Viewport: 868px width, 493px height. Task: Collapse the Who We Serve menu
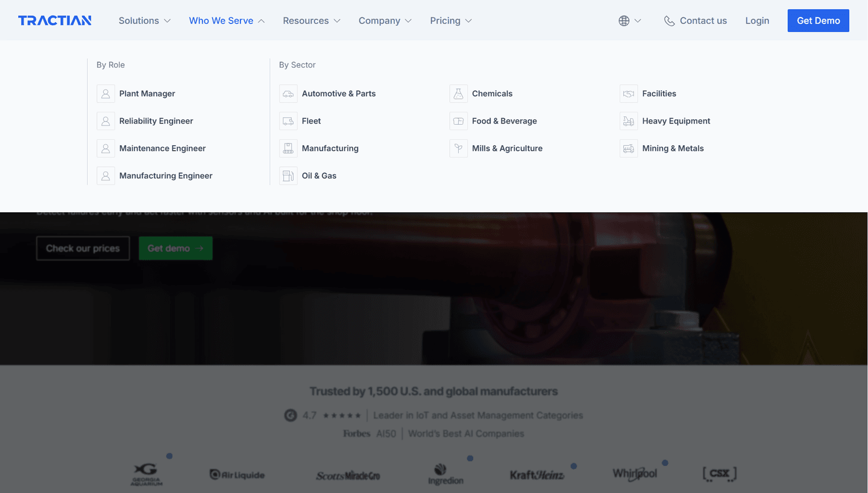pyautogui.click(x=227, y=20)
